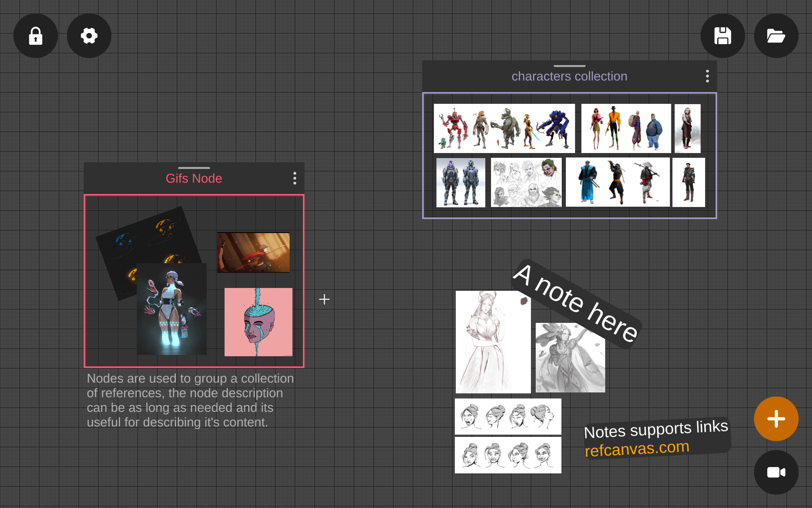Select the grey flowing robe painting
This screenshot has height=508, width=812.
point(570,358)
